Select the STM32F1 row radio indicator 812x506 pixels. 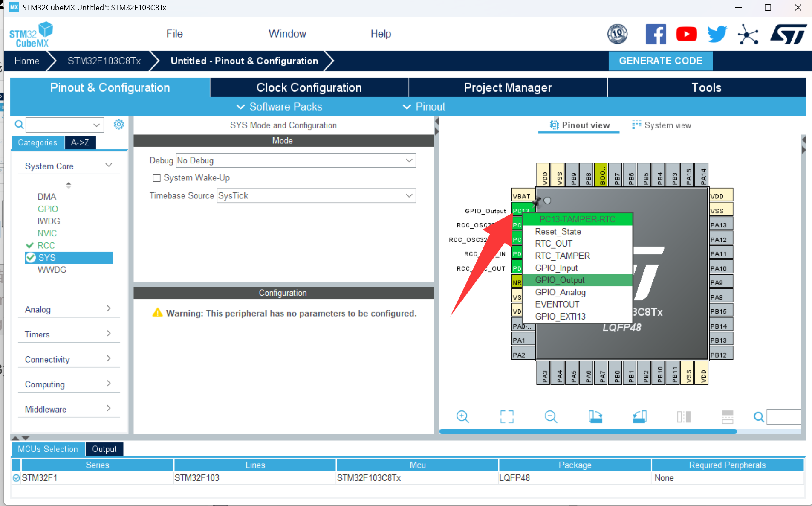click(x=16, y=478)
